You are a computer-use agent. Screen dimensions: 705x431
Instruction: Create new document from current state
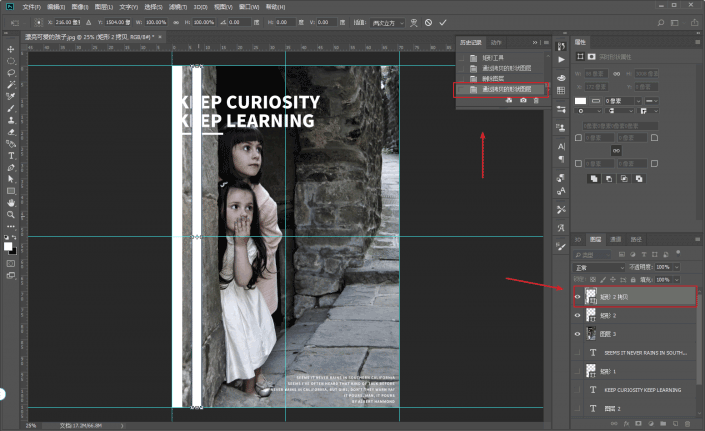click(509, 100)
